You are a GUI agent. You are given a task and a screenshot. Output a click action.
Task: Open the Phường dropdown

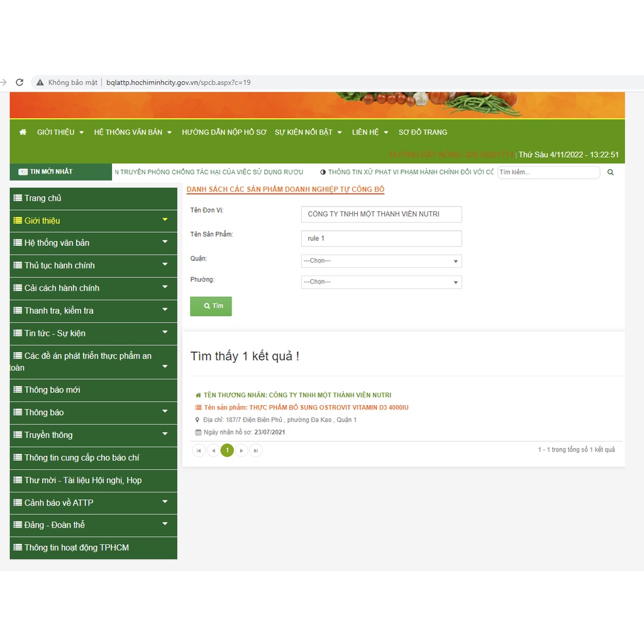tap(381, 282)
